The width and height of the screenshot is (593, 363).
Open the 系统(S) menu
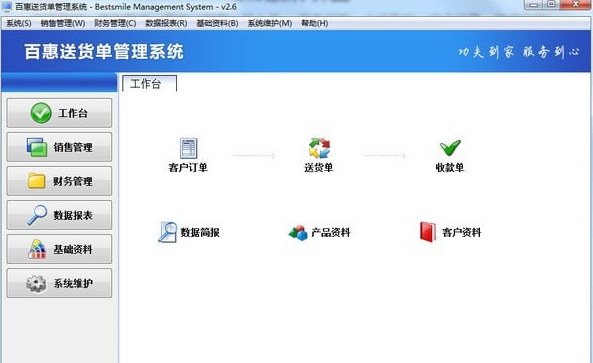[x=19, y=23]
